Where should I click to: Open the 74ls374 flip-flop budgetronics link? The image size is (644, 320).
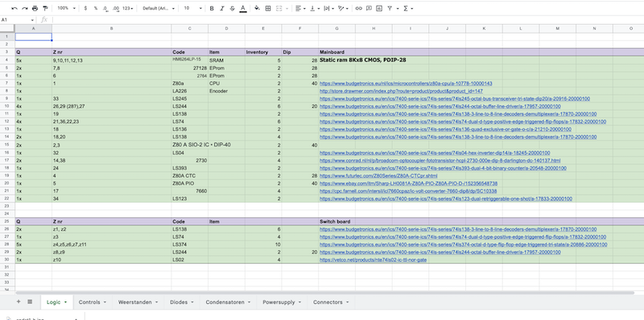[x=464, y=245]
